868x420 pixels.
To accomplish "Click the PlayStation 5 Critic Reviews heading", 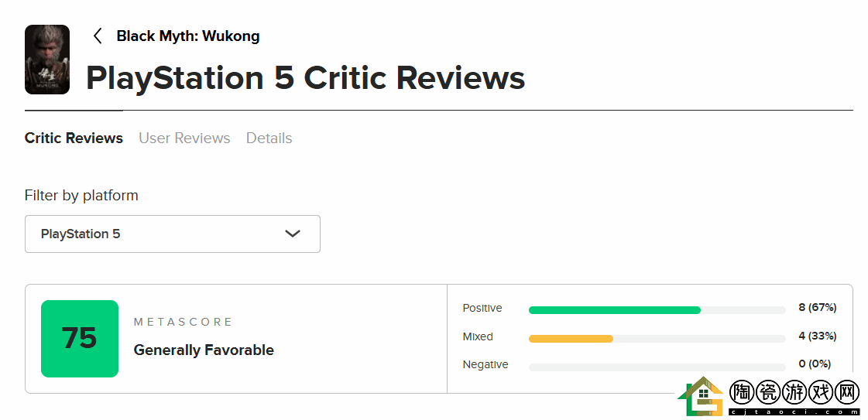I will (x=305, y=78).
